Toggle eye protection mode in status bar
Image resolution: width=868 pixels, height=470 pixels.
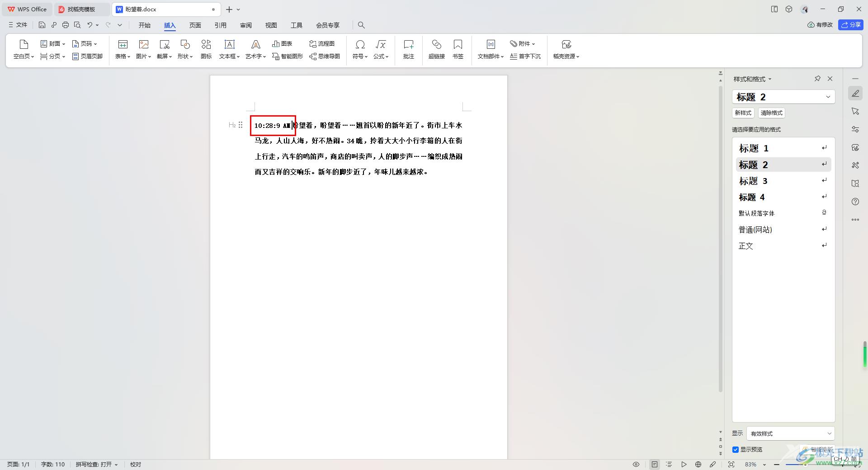(636, 464)
